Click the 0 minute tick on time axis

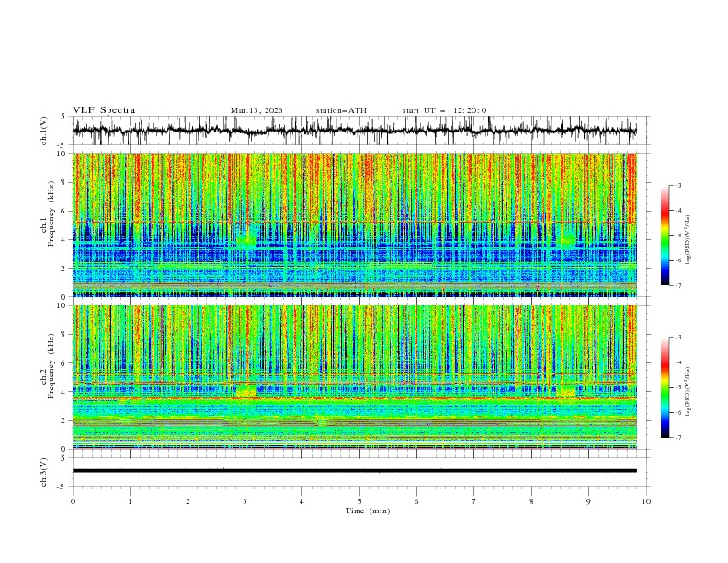(x=73, y=501)
